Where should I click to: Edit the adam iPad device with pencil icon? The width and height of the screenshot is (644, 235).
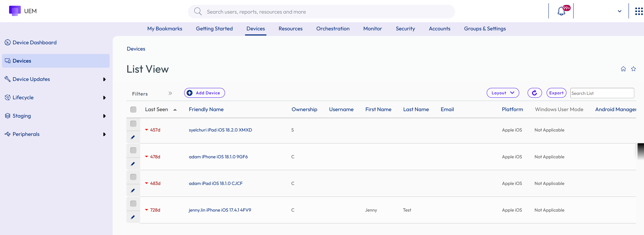coord(133,191)
